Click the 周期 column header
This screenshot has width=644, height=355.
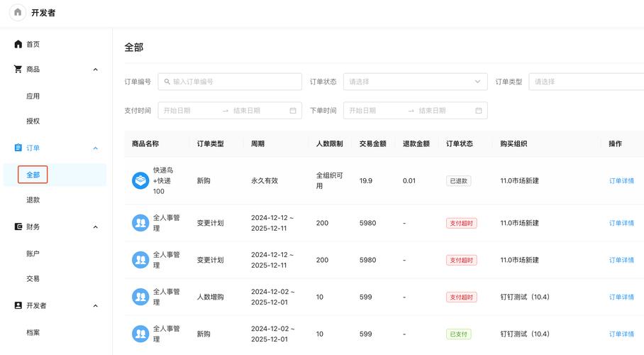click(257, 143)
